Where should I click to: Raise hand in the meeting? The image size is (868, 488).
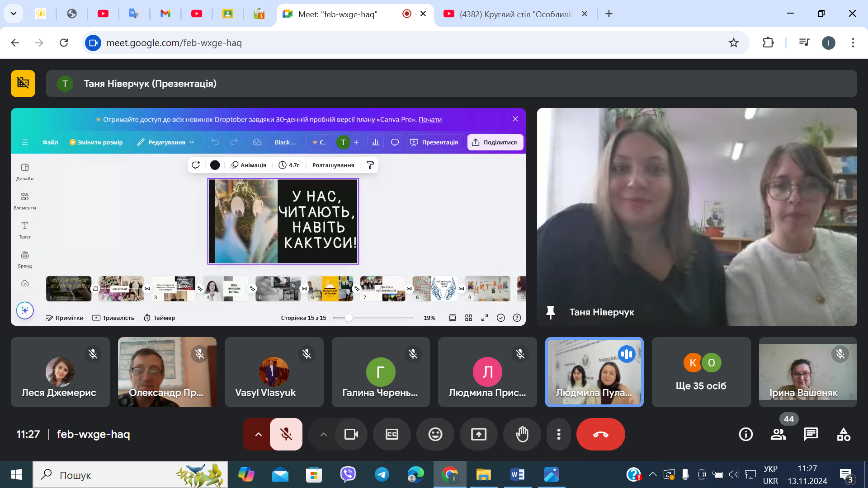tap(522, 434)
